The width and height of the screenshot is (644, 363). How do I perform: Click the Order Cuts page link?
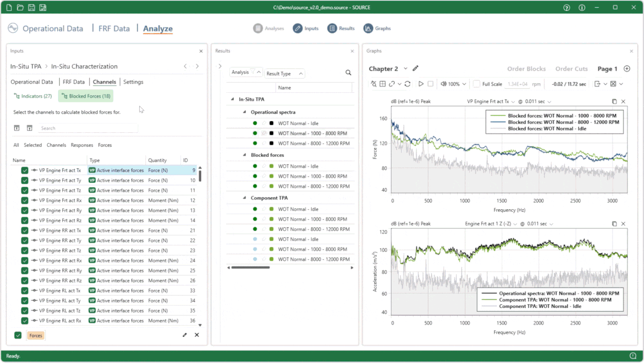click(x=571, y=69)
